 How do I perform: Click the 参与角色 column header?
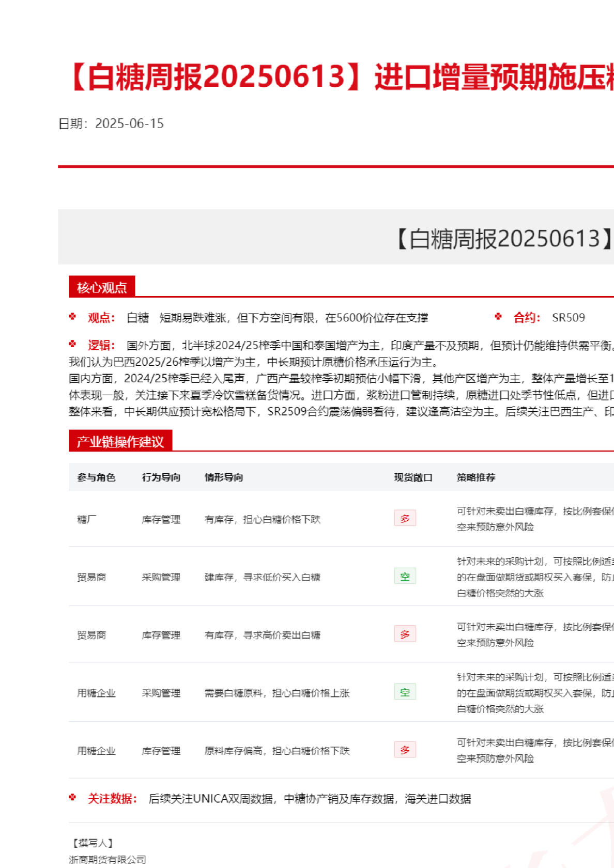[x=96, y=477]
